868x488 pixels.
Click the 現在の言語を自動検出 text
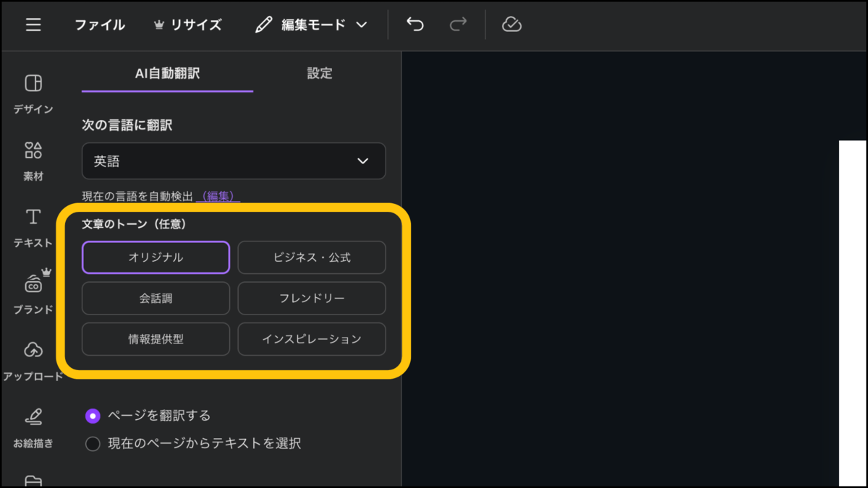(137, 196)
